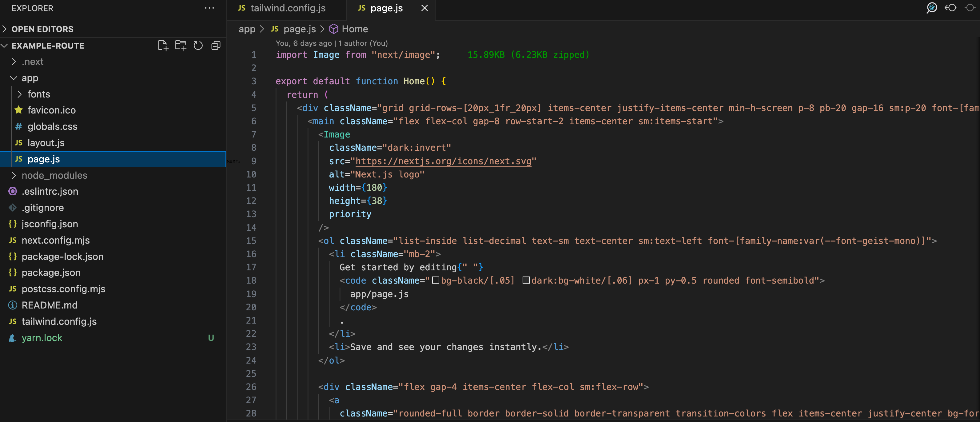Open globals.css in the file tree
This screenshot has height=422, width=980.
coord(52,126)
